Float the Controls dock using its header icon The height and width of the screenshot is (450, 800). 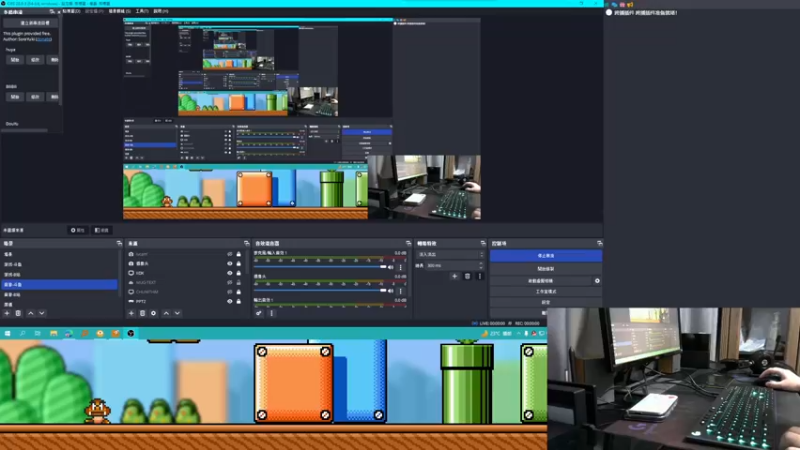pyautogui.click(x=599, y=243)
